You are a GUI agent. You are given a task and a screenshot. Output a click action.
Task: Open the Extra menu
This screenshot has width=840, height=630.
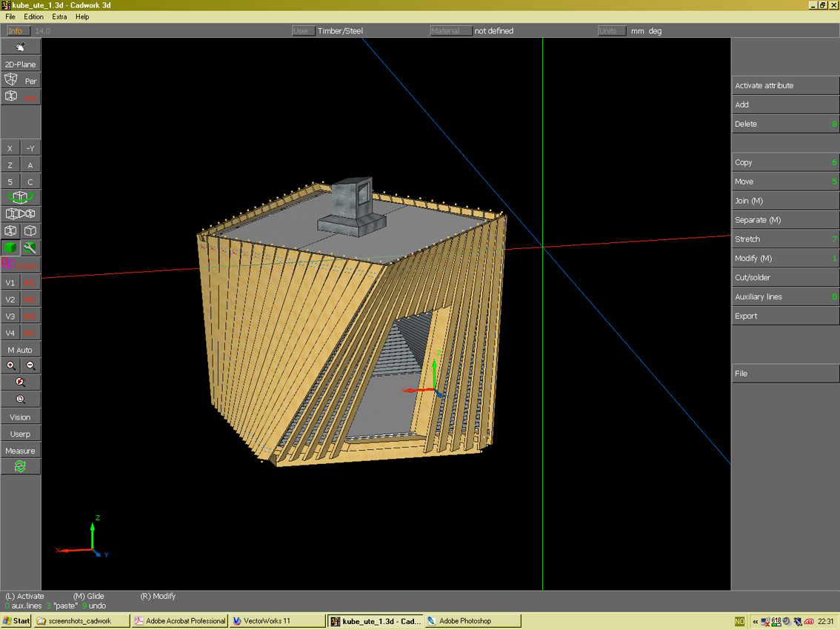pyautogui.click(x=59, y=16)
